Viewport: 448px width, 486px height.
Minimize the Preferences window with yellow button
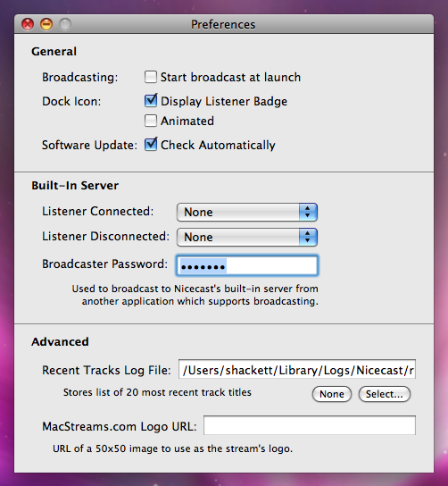[46, 24]
